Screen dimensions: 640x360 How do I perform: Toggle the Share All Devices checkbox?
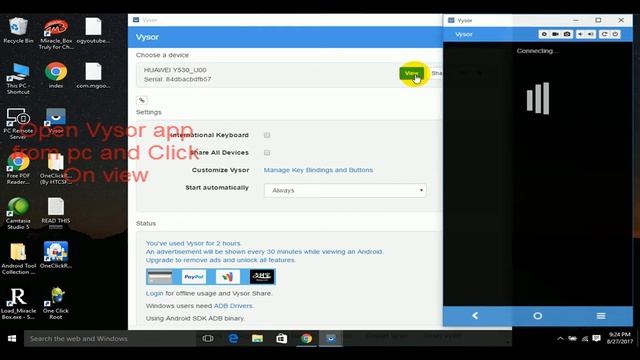(x=267, y=153)
